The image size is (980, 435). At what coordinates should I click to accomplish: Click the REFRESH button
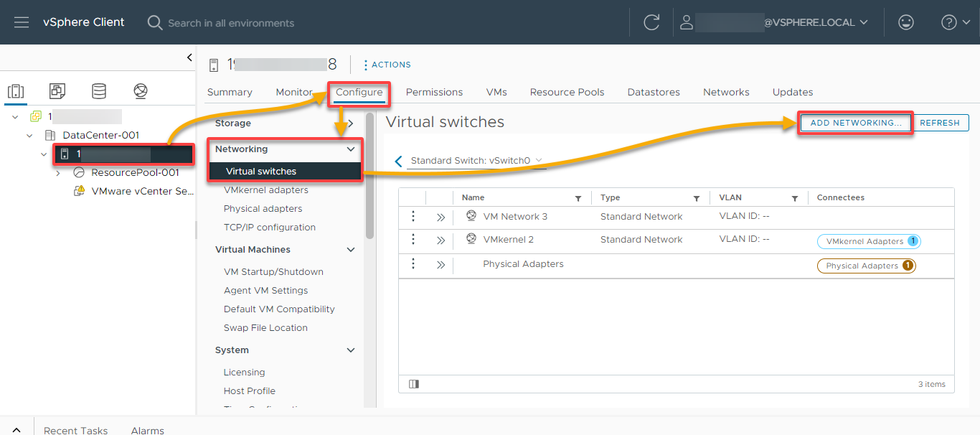pyautogui.click(x=940, y=123)
